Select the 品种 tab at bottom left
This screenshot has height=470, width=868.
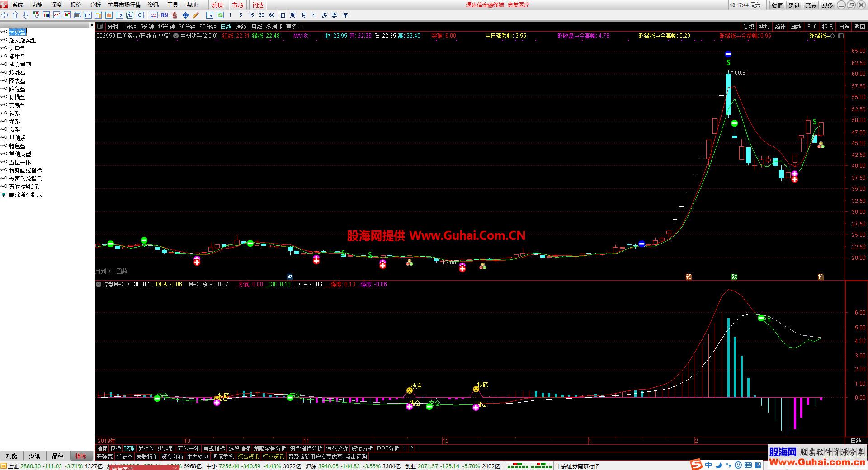[x=58, y=456]
